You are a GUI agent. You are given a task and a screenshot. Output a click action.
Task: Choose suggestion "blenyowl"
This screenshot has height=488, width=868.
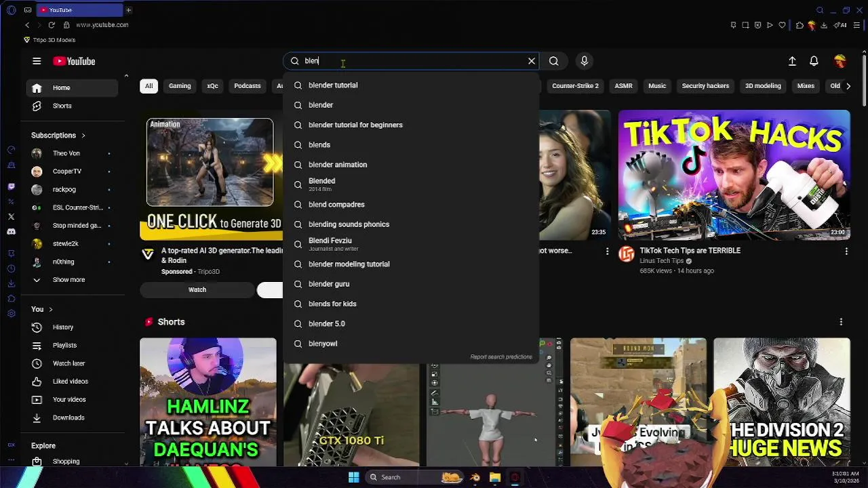click(x=411, y=344)
